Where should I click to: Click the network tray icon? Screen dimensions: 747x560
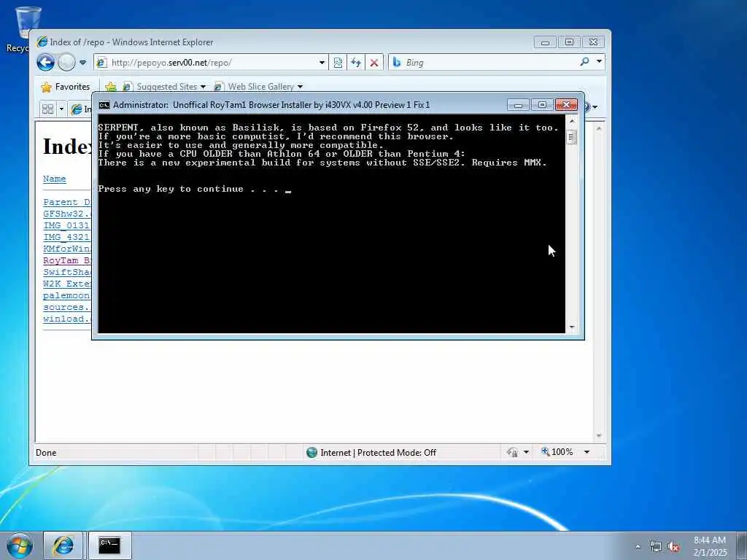point(656,547)
